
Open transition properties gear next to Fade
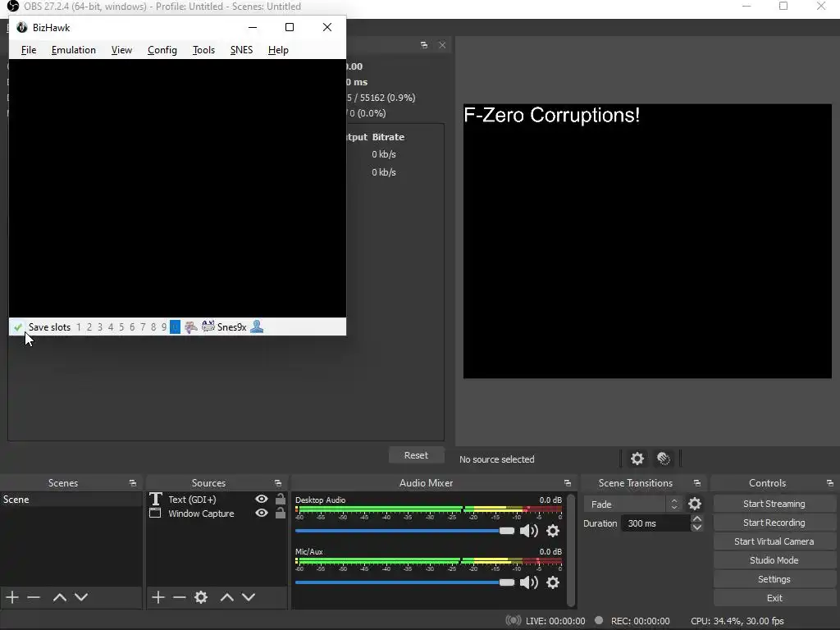(695, 504)
